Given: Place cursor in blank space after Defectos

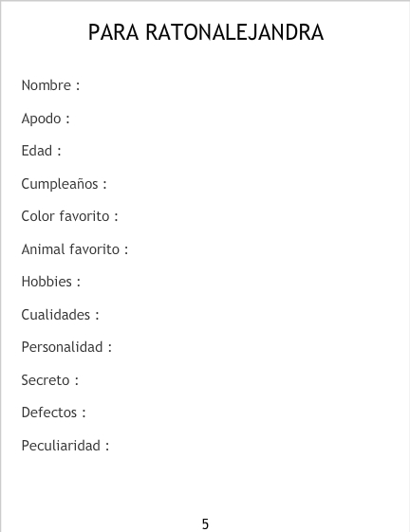Looking at the screenshot, I should [237, 413].
